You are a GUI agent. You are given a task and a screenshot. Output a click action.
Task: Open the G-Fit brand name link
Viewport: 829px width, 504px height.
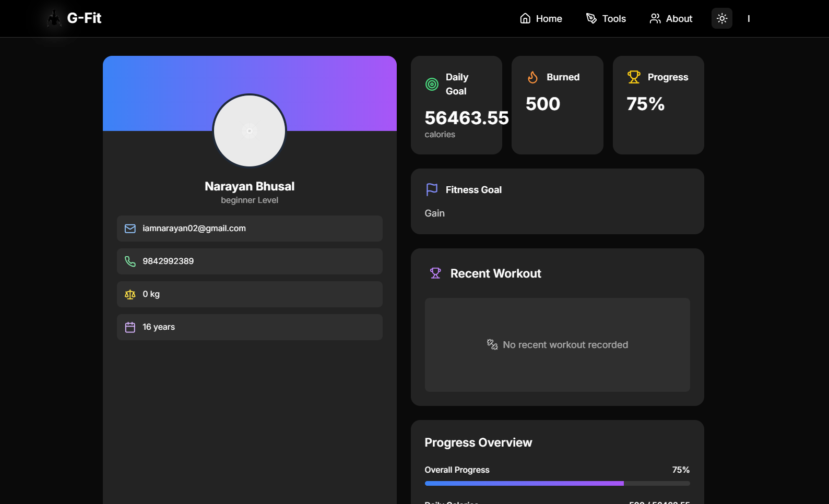tap(84, 18)
